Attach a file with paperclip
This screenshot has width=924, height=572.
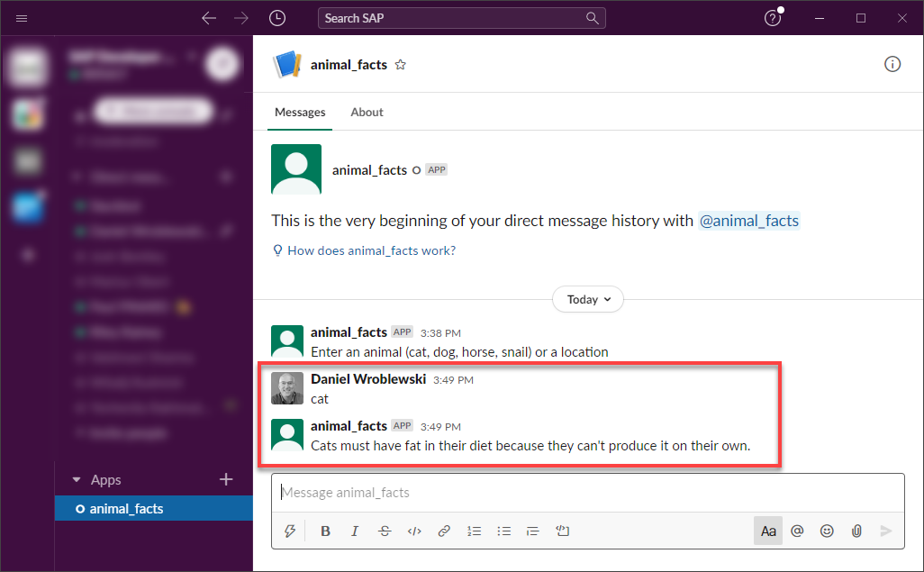[x=856, y=531]
